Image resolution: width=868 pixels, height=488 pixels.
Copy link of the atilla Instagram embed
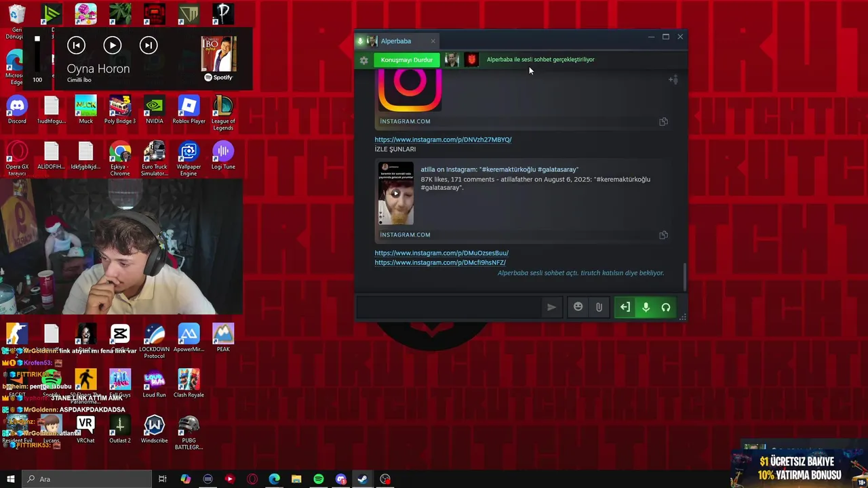663,235
